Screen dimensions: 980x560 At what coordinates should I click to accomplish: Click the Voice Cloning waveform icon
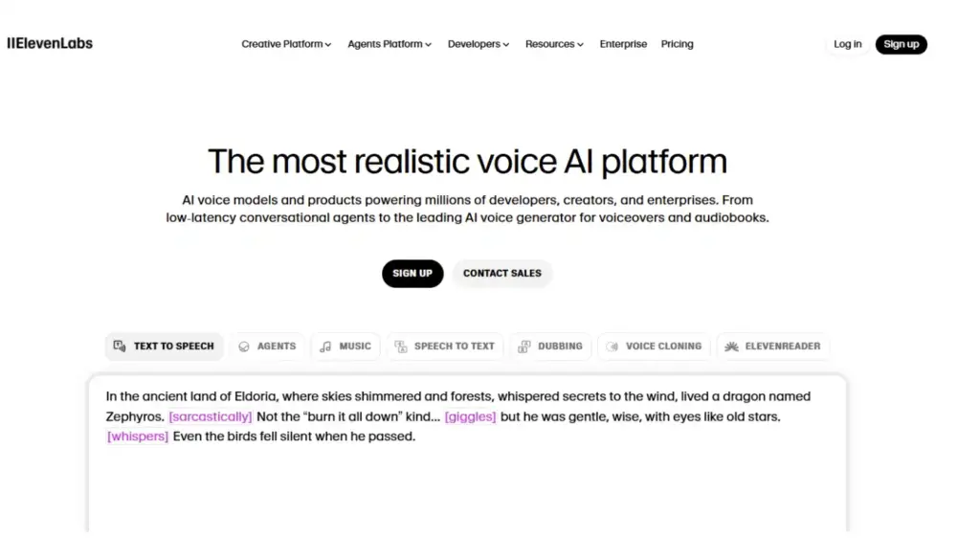pyautogui.click(x=612, y=347)
